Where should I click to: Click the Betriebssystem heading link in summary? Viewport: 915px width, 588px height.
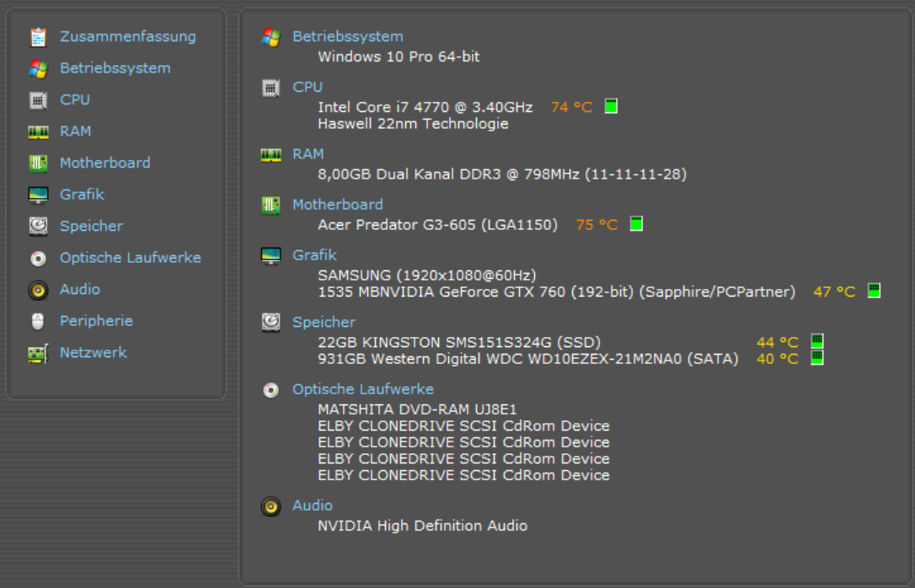[x=348, y=37]
